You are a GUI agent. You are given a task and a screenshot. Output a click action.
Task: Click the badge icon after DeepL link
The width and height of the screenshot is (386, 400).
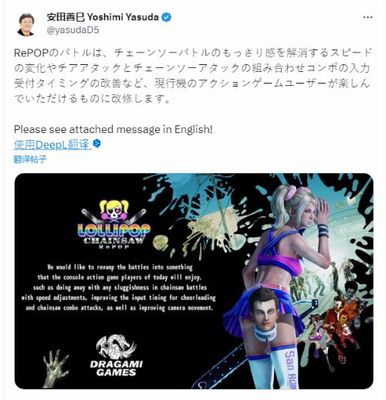[96, 144]
